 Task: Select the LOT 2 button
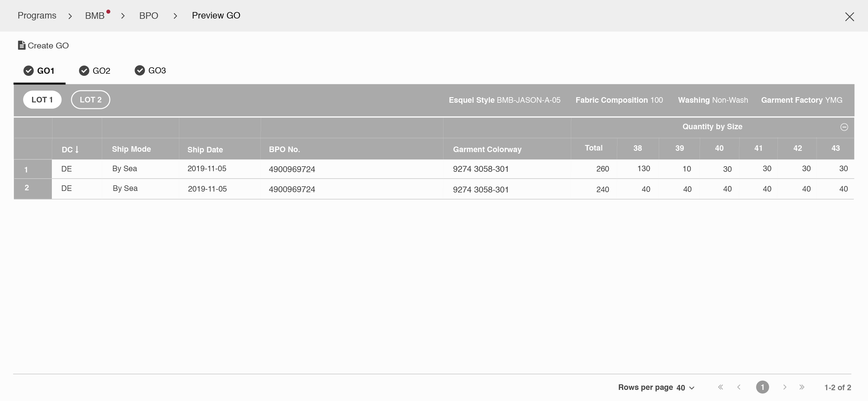pos(90,100)
